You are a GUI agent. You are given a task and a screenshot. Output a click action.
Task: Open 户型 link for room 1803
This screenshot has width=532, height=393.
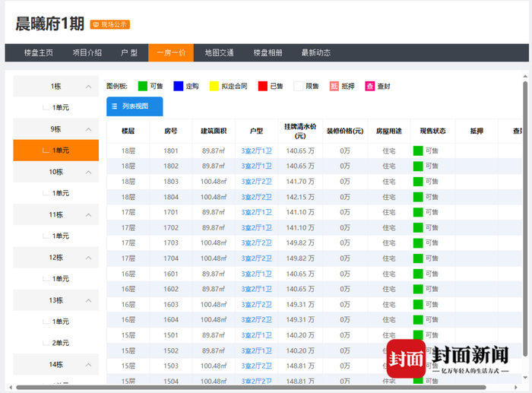(x=257, y=182)
